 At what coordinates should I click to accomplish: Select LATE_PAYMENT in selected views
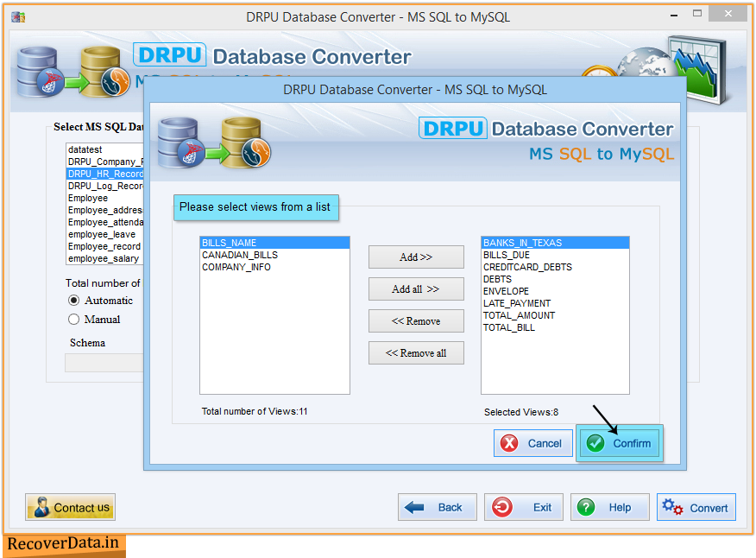pyautogui.click(x=556, y=303)
